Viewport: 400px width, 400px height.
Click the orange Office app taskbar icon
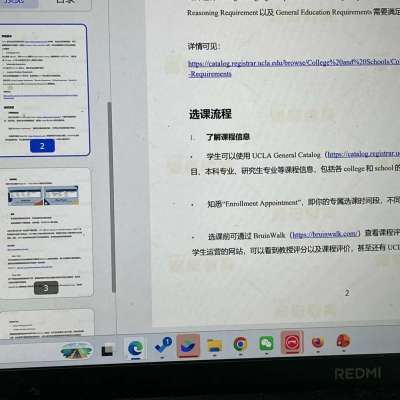(x=343, y=341)
